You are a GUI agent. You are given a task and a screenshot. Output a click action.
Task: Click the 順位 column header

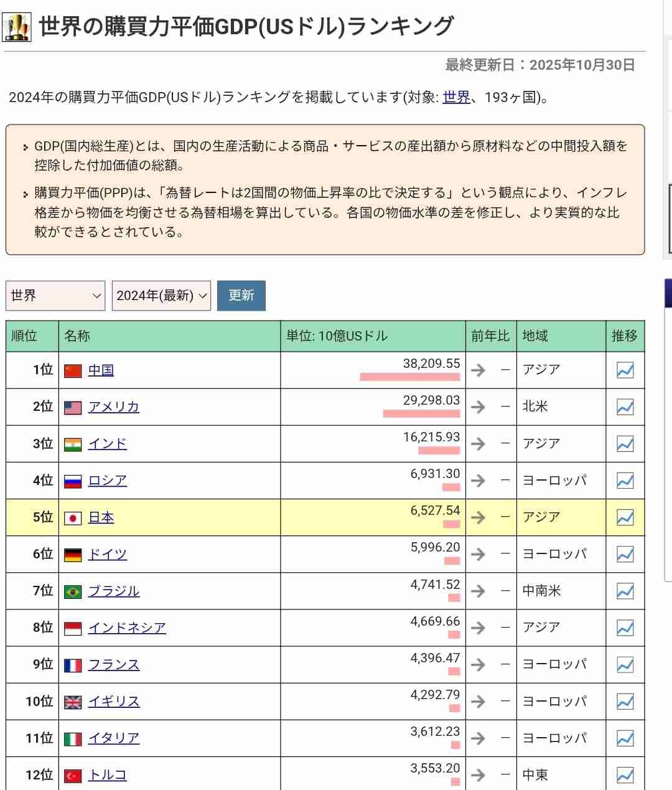(x=25, y=336)
